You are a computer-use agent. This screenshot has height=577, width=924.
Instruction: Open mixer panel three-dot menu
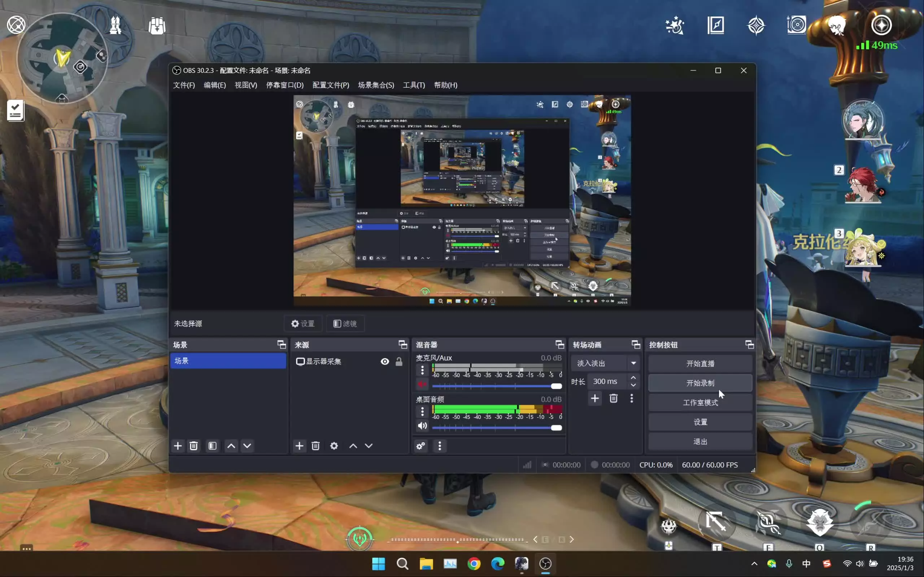[x=440, y=446]
